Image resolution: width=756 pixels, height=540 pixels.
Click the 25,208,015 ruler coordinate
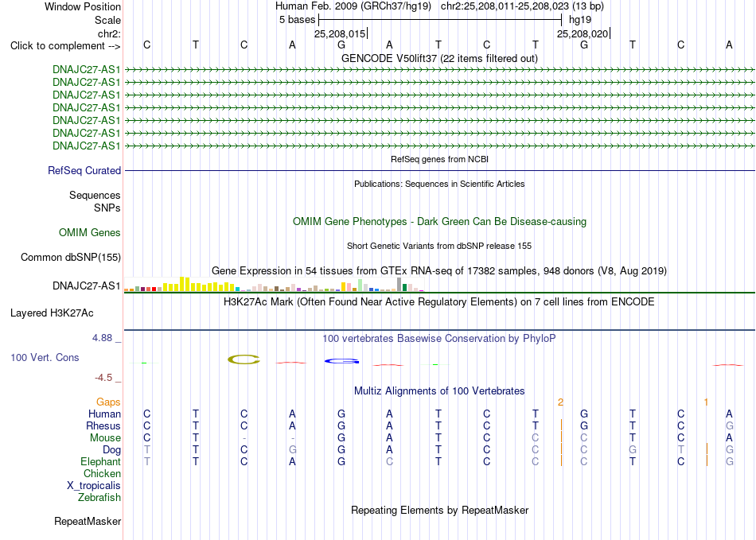tap(340, 33)
